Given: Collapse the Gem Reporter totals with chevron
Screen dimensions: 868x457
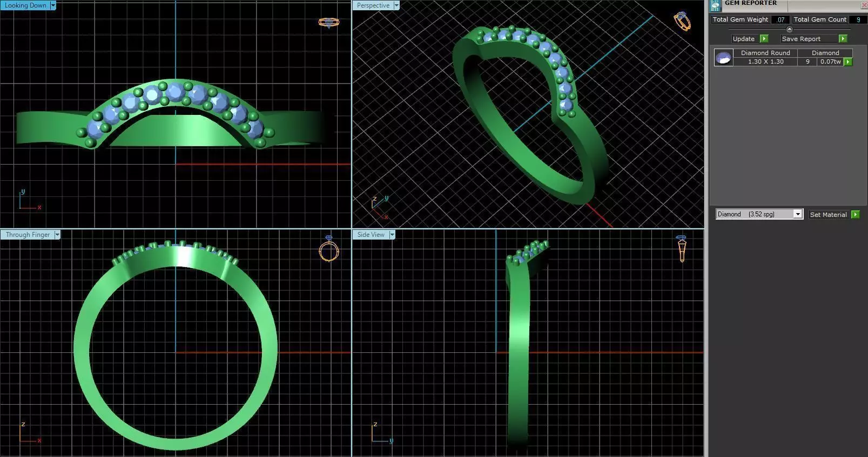Looking at the screenshot, I should pos(790,29).
